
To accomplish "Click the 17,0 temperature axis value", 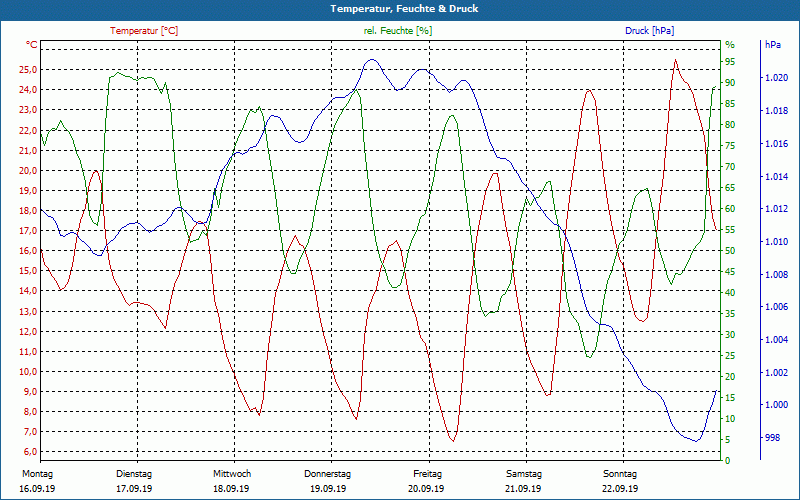I will coord(28,231).
